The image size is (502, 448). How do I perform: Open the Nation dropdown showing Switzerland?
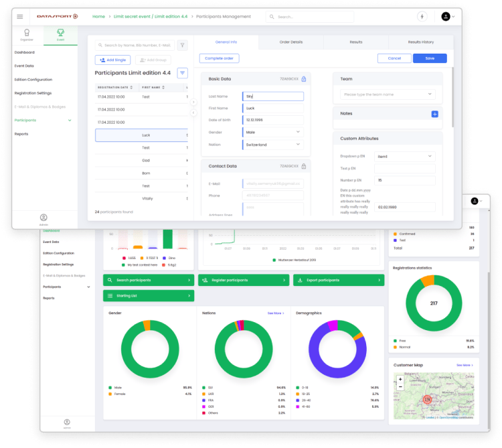pos(272,145)
